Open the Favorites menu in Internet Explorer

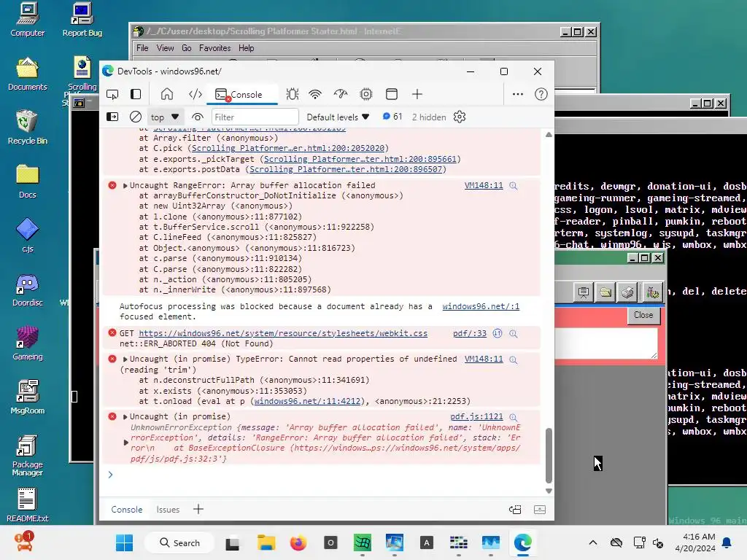(215, 48)
